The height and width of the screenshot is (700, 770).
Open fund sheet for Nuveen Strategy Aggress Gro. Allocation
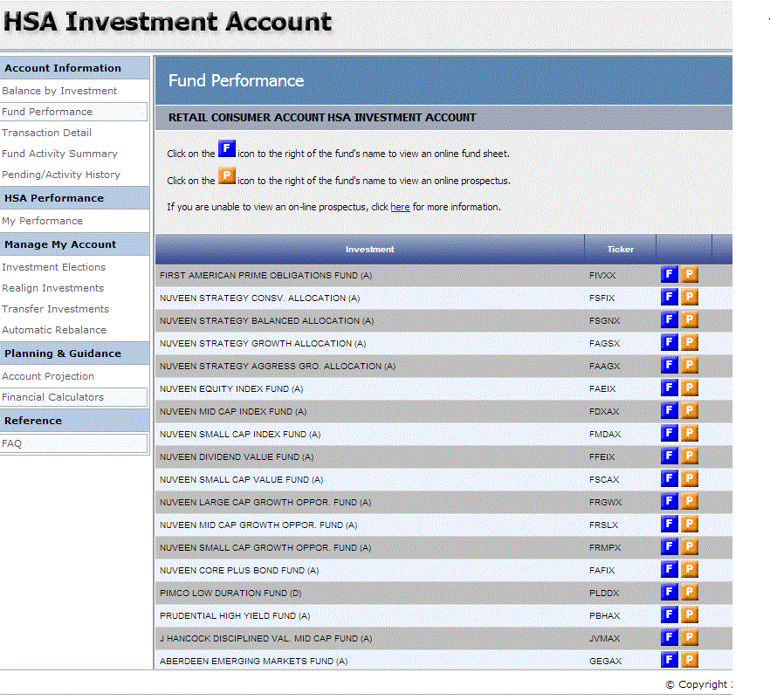pyautogui.click(x=669, y=365)
